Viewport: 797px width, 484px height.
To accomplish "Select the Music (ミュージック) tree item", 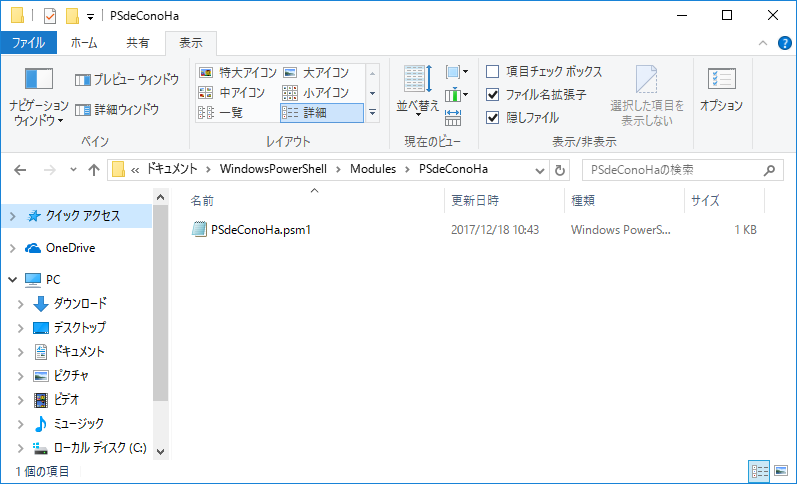I will (79, 424).
